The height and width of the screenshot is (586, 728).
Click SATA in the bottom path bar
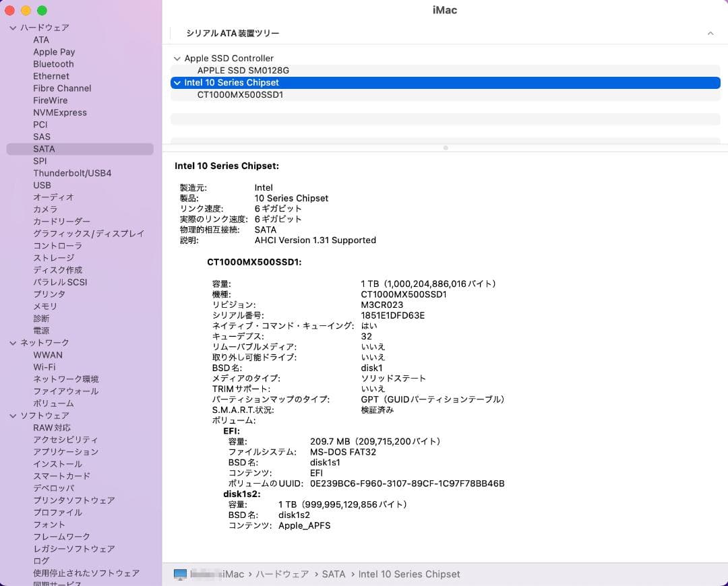coord(334,575)
